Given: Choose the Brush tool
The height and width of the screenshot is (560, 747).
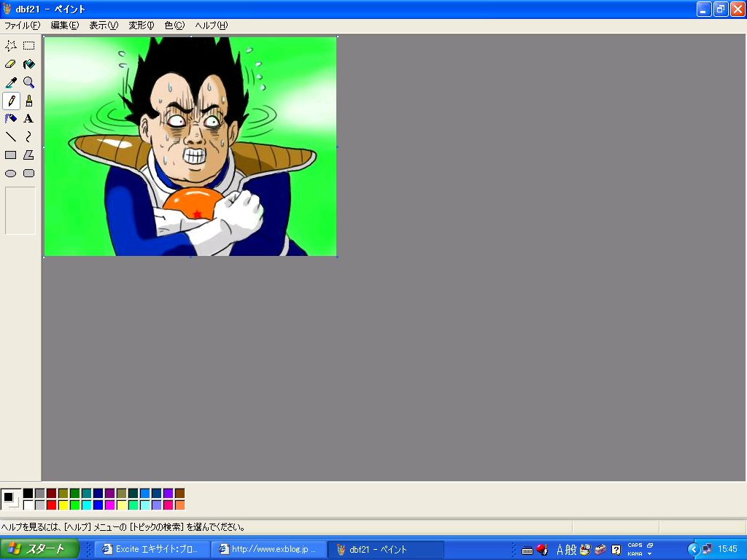Looking at the screenshot, I should coord(29,101).
